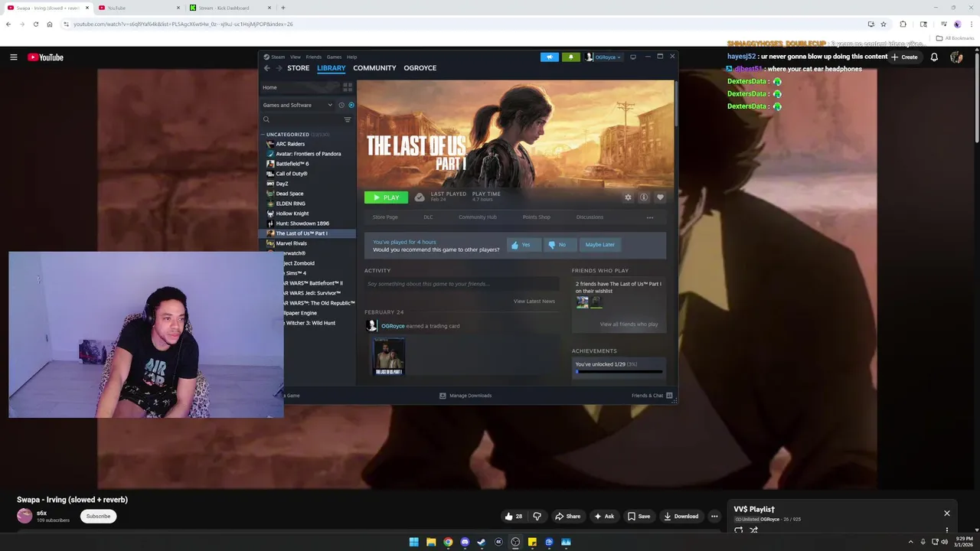Like the YouTube video thumbs up

(513, 517)
